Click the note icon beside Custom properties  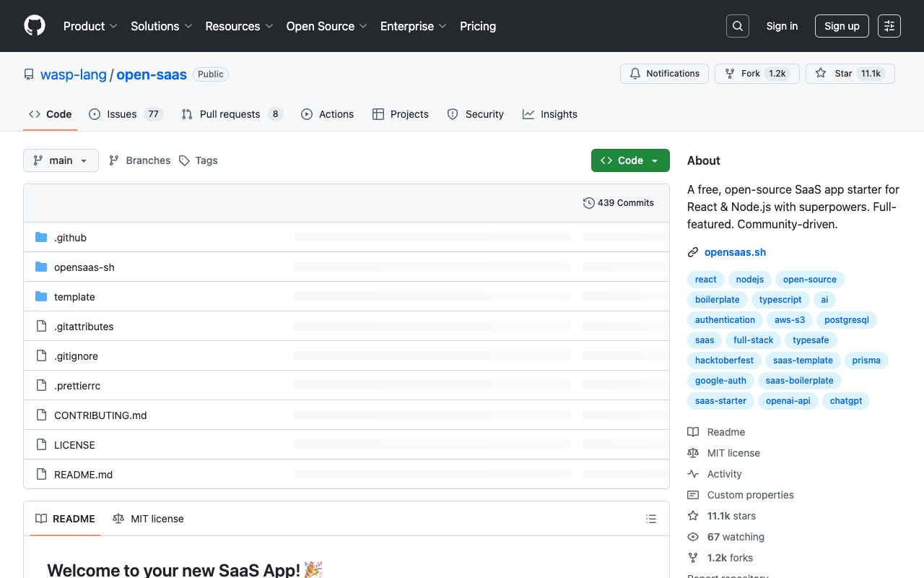[x=693, y=495]
